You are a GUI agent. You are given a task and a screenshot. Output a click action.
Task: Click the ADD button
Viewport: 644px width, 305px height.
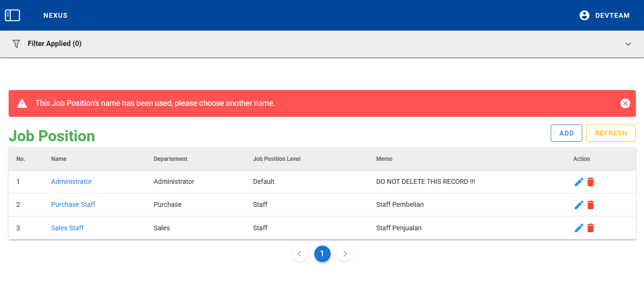[x=566, y=133]
